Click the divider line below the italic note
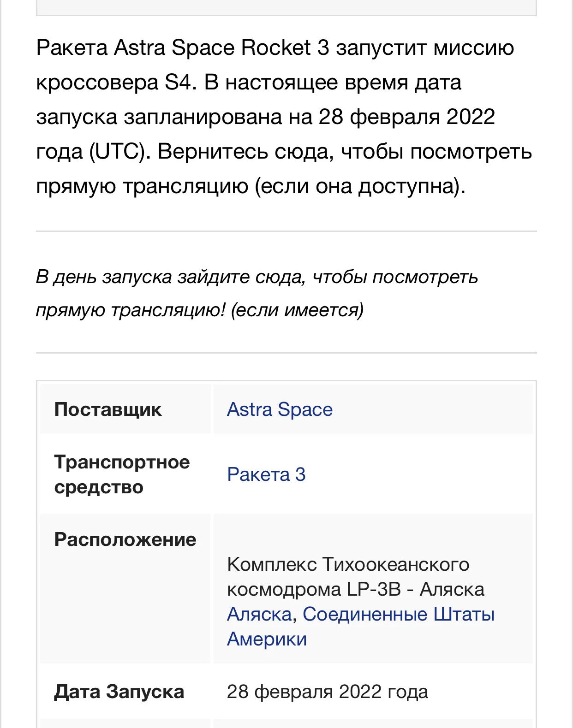 click(x=286, y=353)
